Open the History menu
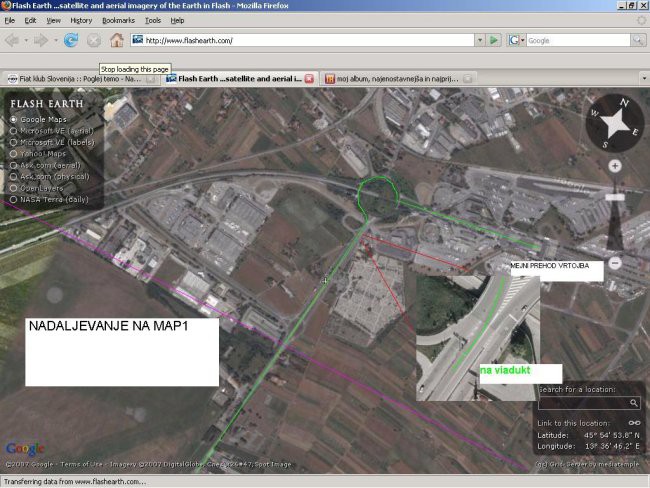650x488 pixels. tap(81, 20)
